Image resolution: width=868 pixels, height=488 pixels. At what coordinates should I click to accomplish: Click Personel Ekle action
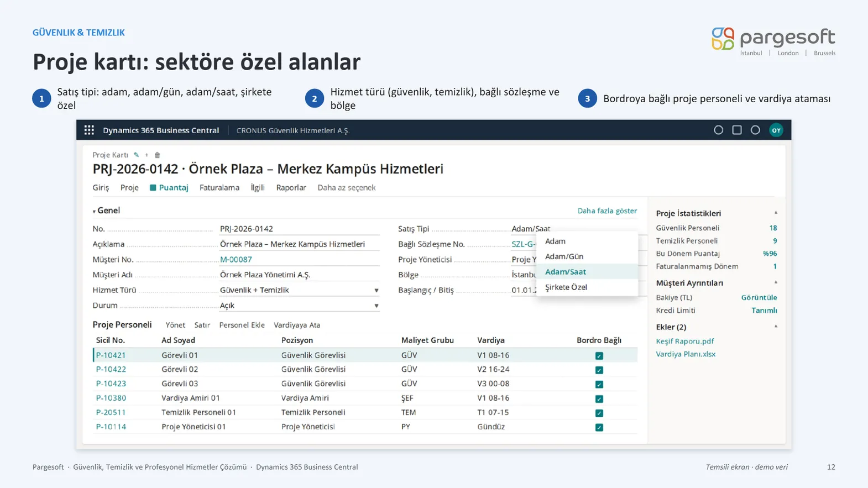point(242,325)
